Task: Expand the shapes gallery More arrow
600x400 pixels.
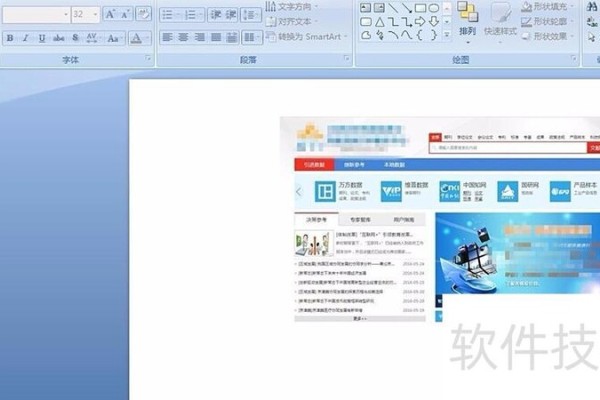Action: pos(447,35)
